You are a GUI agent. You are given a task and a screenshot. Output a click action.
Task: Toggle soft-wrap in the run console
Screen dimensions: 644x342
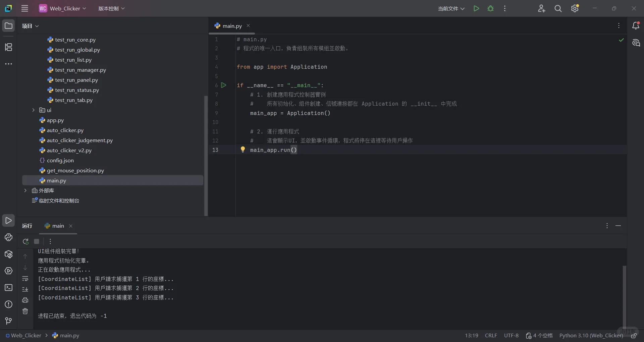tap(25, 279)
